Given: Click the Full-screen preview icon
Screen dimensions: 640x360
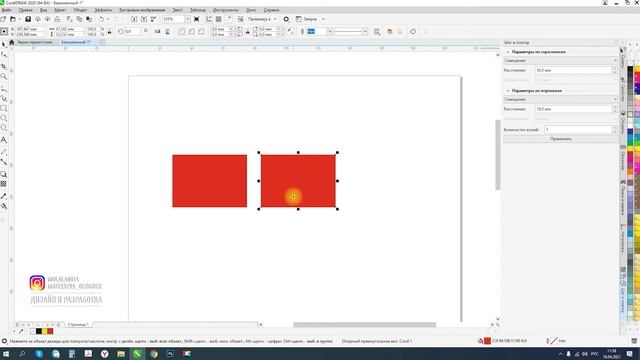Looking at the screenshot, I should click(x=197, y=19).
